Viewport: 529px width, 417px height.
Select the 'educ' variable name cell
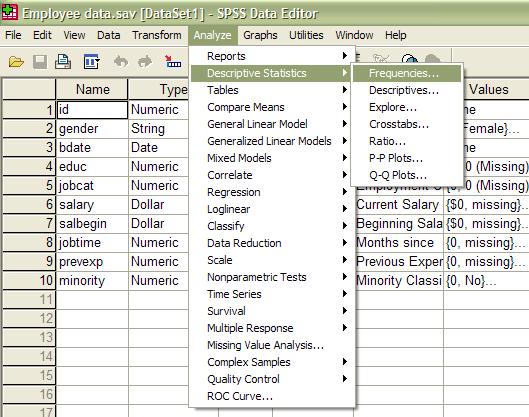click(x=92, y=166)
